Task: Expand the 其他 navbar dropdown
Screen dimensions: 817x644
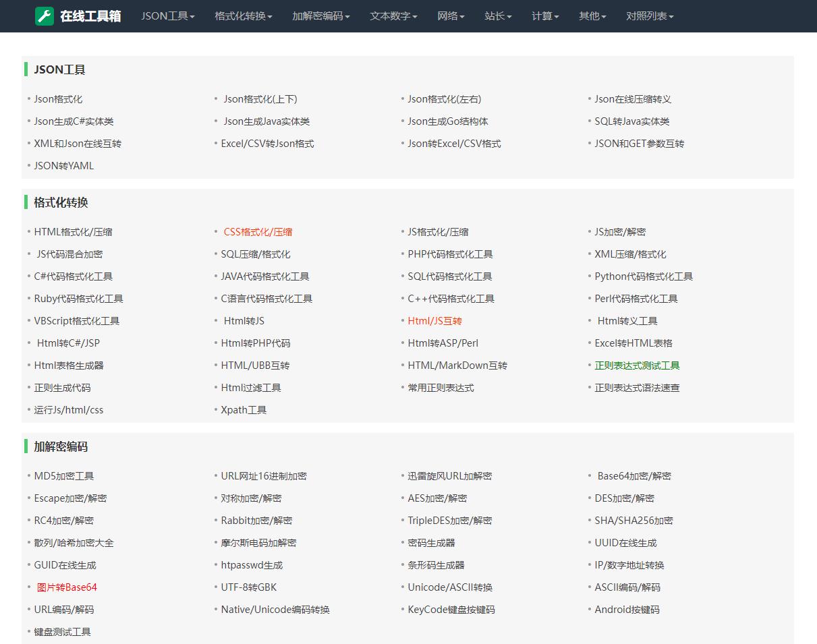Action: tap(592, 16)
